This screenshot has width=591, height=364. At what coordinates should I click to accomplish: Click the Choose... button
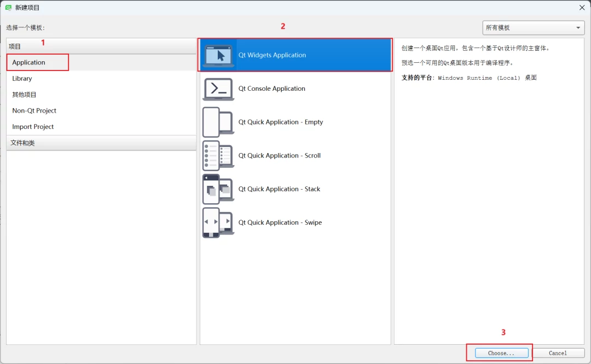[501, 353]
